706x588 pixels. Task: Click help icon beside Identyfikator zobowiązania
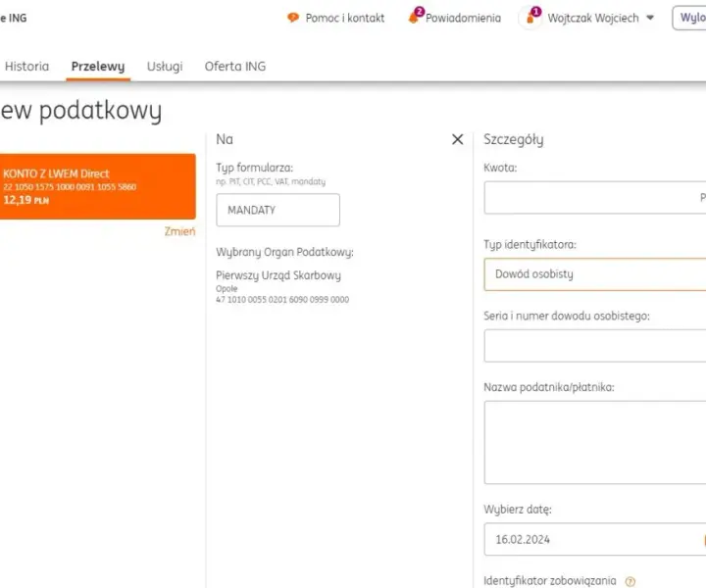pos(630,582)
